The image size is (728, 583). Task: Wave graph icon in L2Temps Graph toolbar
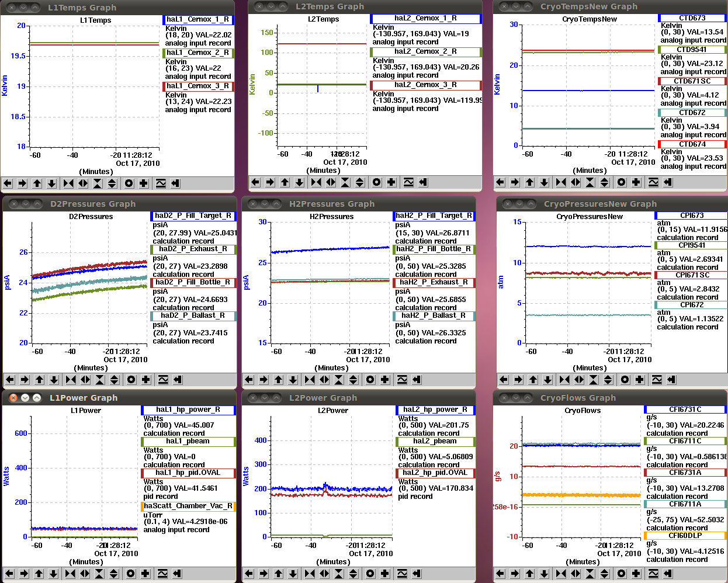(408, 182)
